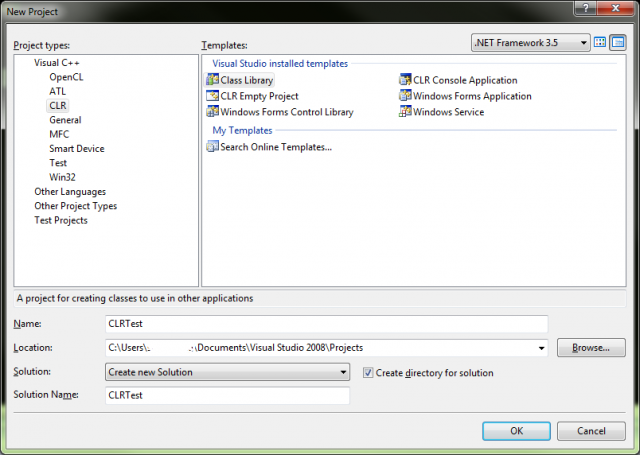Click the Solution Name field
Screen dimensions: 640x455
click(227, 395)
